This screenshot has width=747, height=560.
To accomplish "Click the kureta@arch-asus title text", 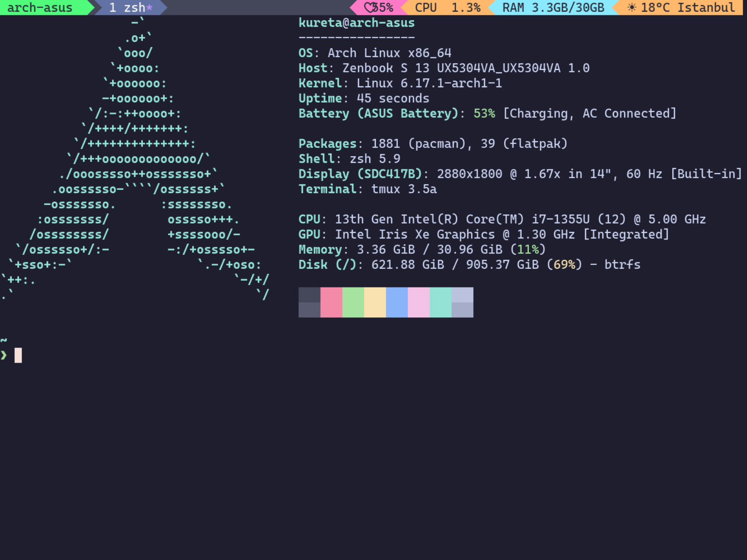I will click(356, 23).
